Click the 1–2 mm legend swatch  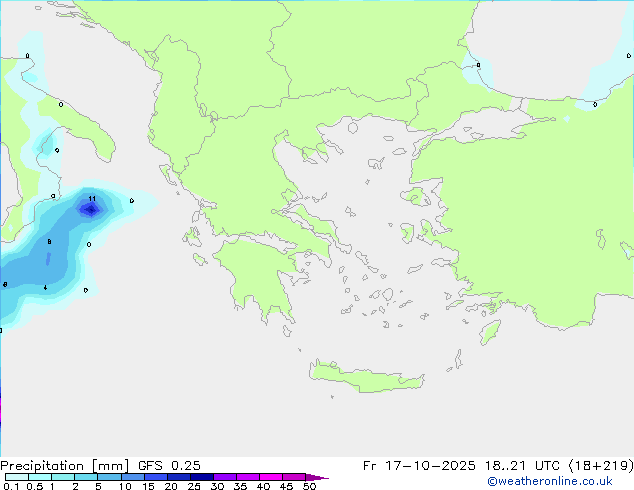pyautogui.click(x=63, y=477)
